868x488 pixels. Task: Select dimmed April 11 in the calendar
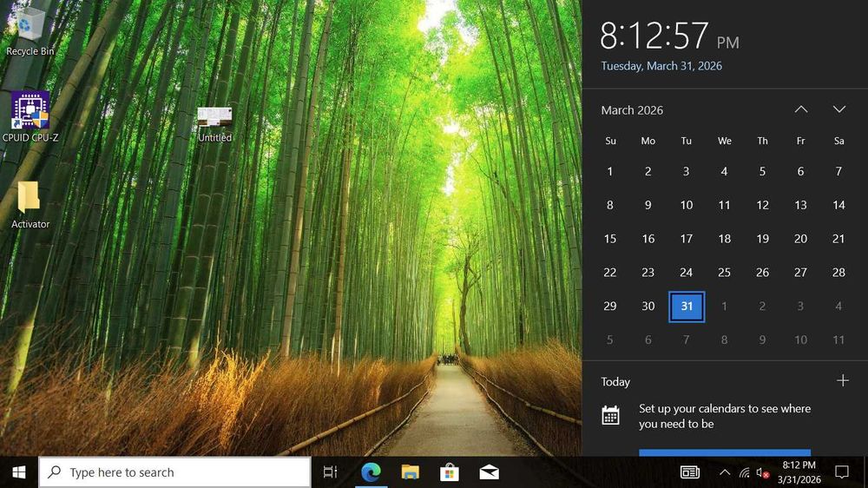point(838,340)
